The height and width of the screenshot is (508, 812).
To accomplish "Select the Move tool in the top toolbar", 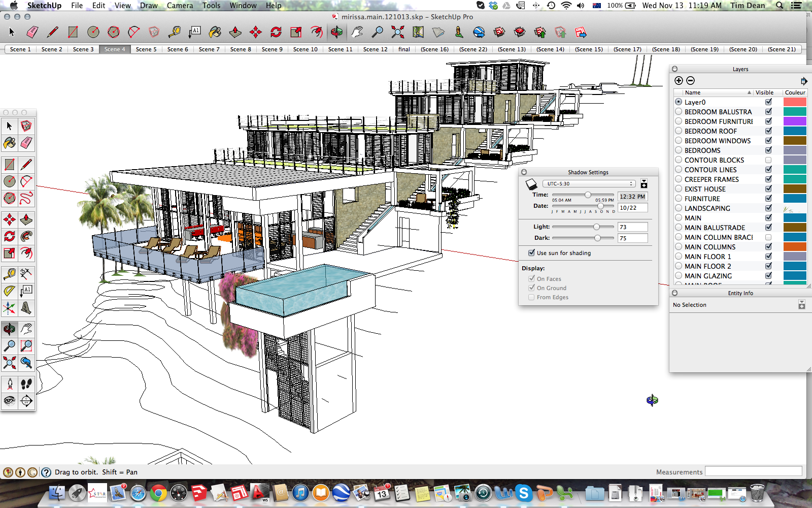I will (256, 33).
